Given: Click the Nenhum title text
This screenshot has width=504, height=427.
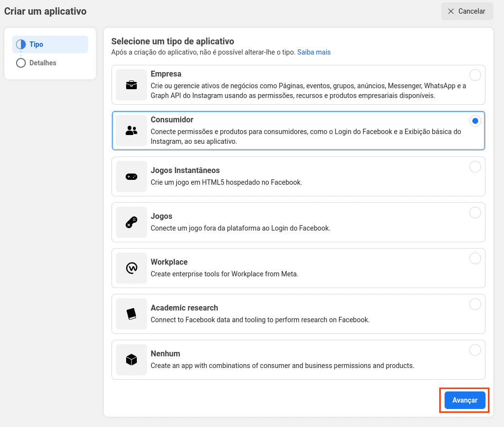Looking at the screenshot, I should [165, 353].
